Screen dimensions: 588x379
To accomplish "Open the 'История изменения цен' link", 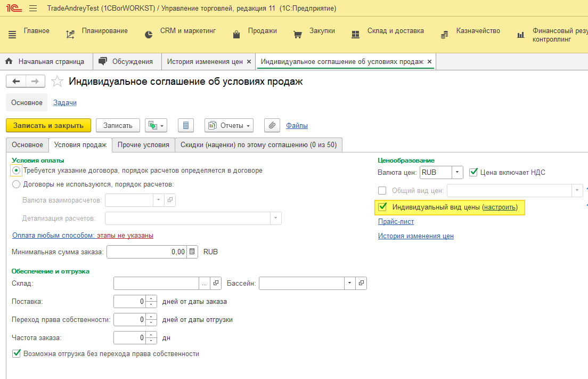I will point(415,236).
